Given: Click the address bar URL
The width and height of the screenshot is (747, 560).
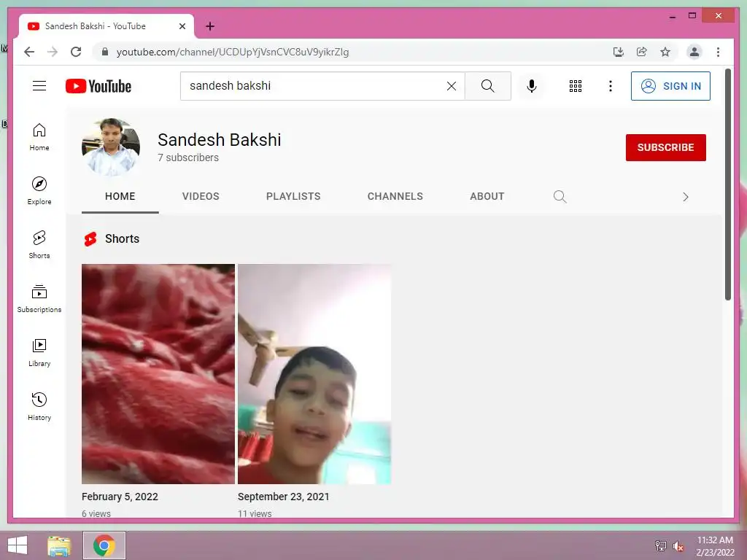Looking at the screenshot, I should pos(233,52).
